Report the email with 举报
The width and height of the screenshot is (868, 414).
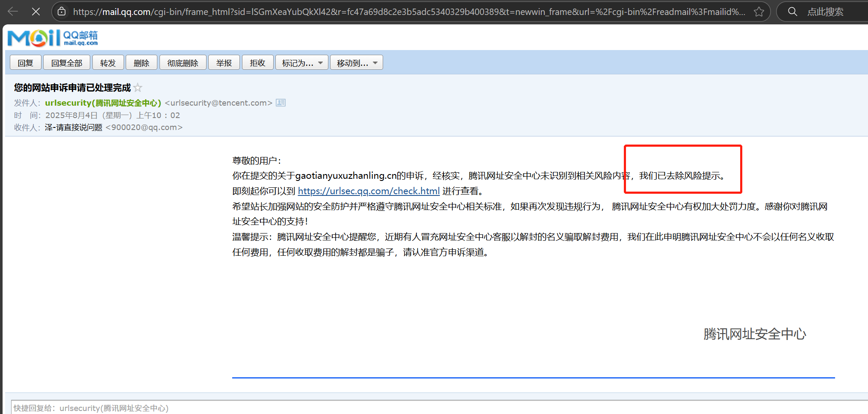(x=224, y=63)
